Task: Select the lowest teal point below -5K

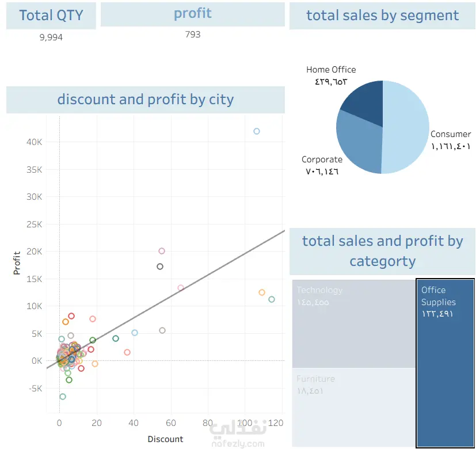Action: [63, 396]
